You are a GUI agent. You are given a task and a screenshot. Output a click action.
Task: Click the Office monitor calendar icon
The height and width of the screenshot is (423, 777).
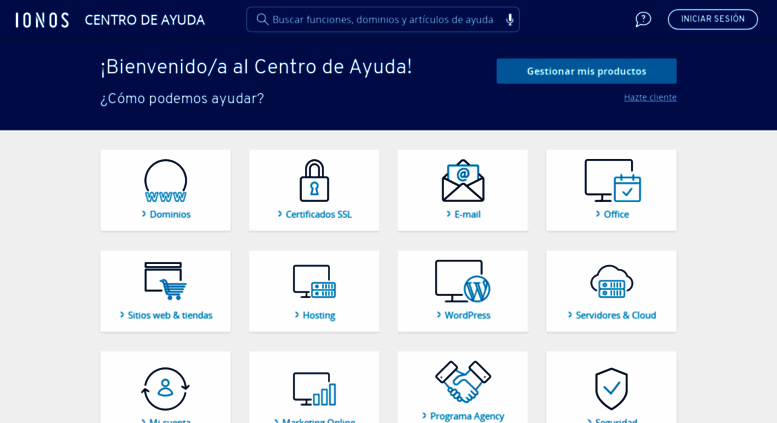tap(612, 180)
